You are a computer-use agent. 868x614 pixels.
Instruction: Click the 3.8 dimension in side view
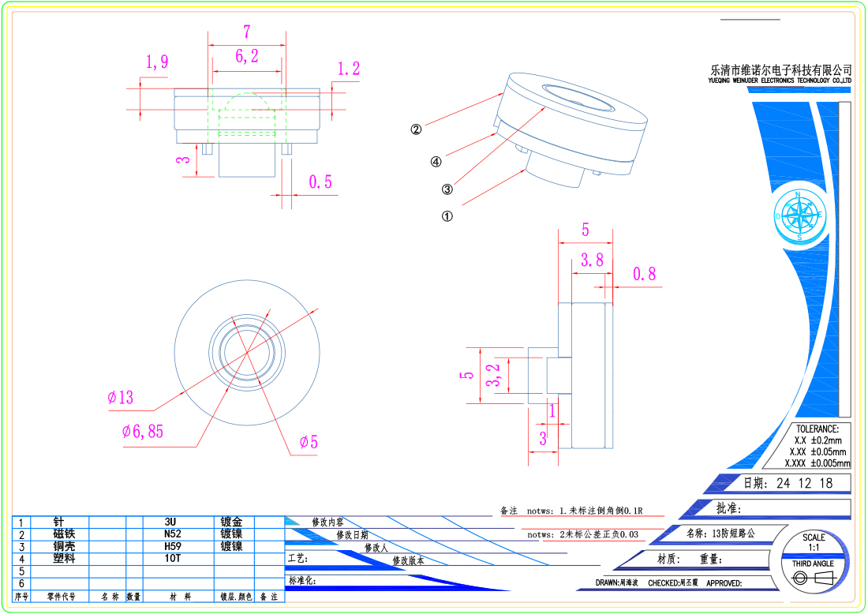coord(592,260)
